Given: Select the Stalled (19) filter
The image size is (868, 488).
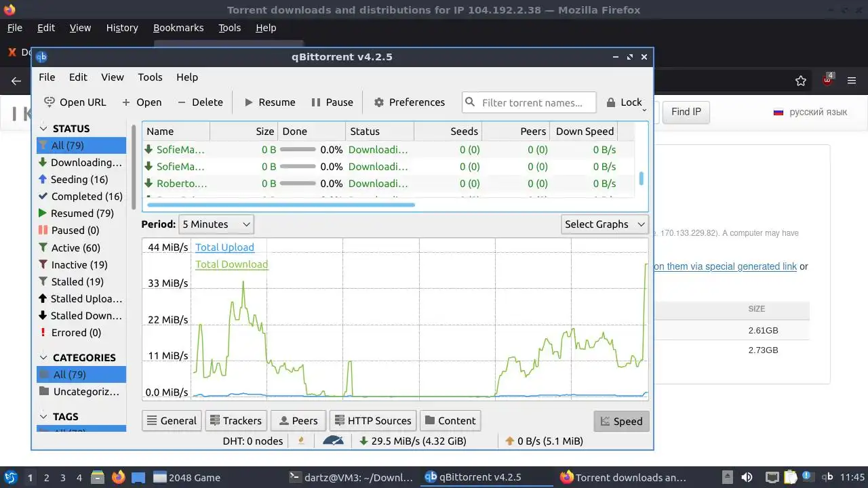Looking at the screenshot, I should (81, 282).
